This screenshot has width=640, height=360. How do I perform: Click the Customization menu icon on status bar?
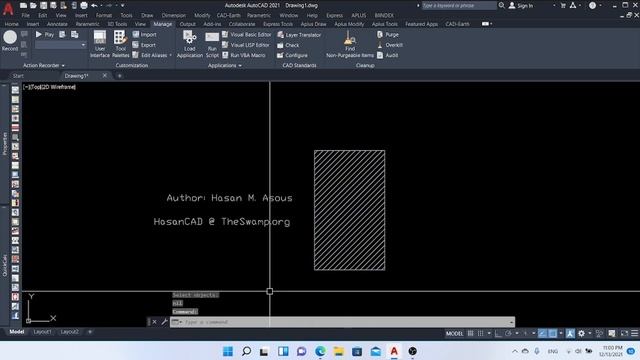coord(635,333)
